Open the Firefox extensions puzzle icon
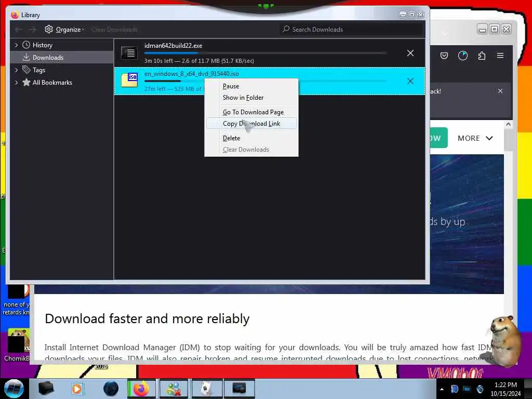 coord(482,56)
